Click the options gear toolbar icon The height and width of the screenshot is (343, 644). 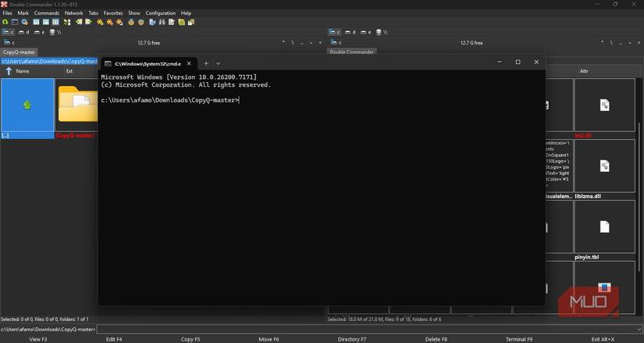25,22
